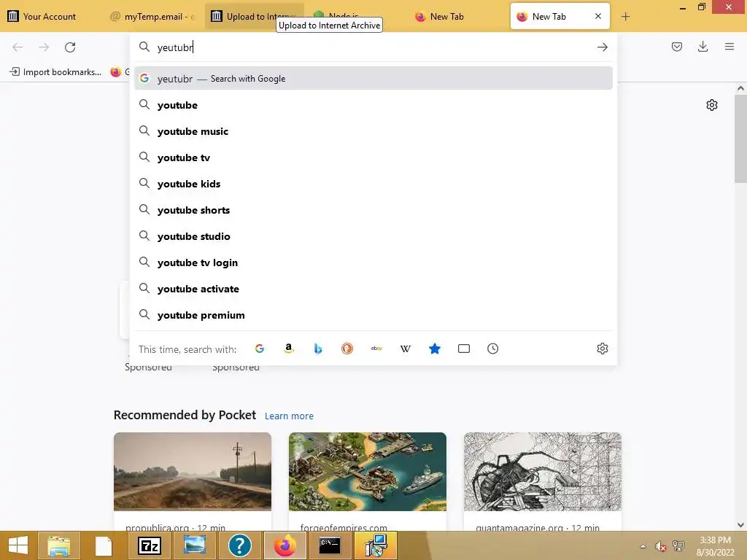The width and height of the screenshot is (747, 560).
Task: Select 'youtube shorts' suggestion
Action: pos(373,209)
